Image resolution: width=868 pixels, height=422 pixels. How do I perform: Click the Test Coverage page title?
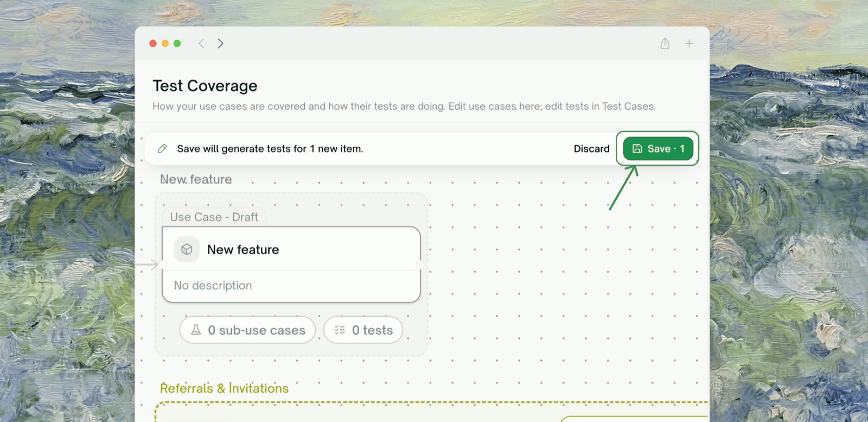[x=205, y=86]
